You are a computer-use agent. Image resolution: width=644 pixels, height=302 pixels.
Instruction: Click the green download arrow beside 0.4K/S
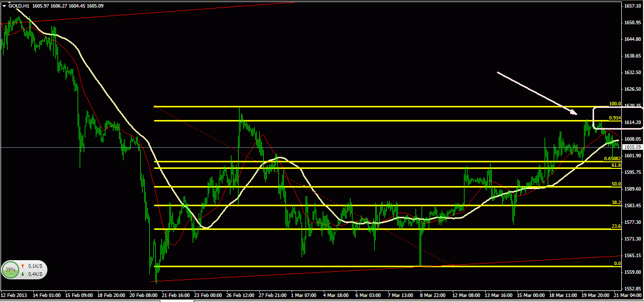tap(22, 274)
